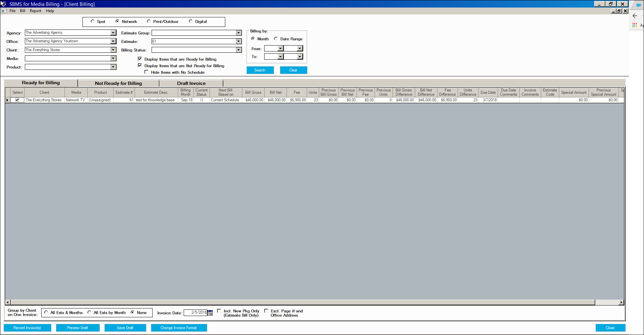This screenshot has height=335, width=644.
Task: Select None grouping option
Action: point(133,312)
